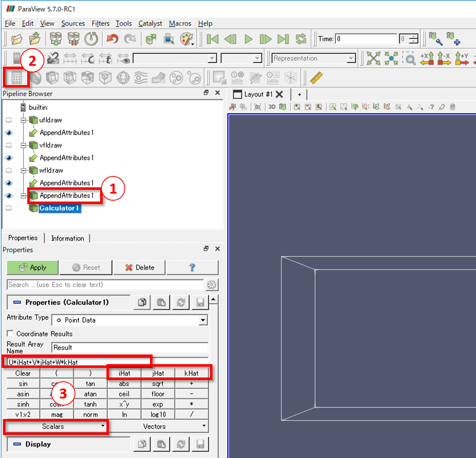Click the Disconnect from server icon

pyautogui.click(x=73, y=39)
